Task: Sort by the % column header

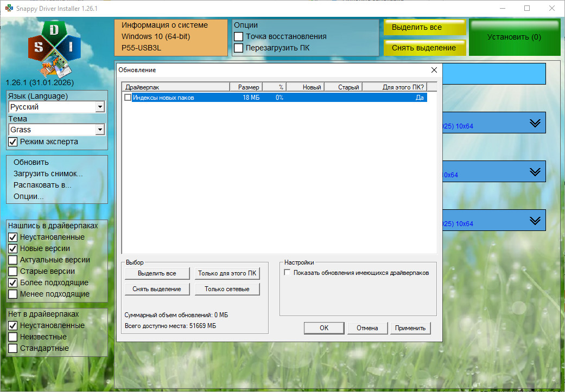Action: click(275, 87)
